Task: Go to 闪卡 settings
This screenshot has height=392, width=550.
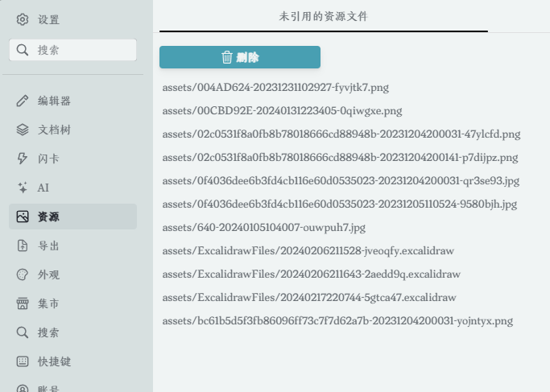Action: point(73,159)
